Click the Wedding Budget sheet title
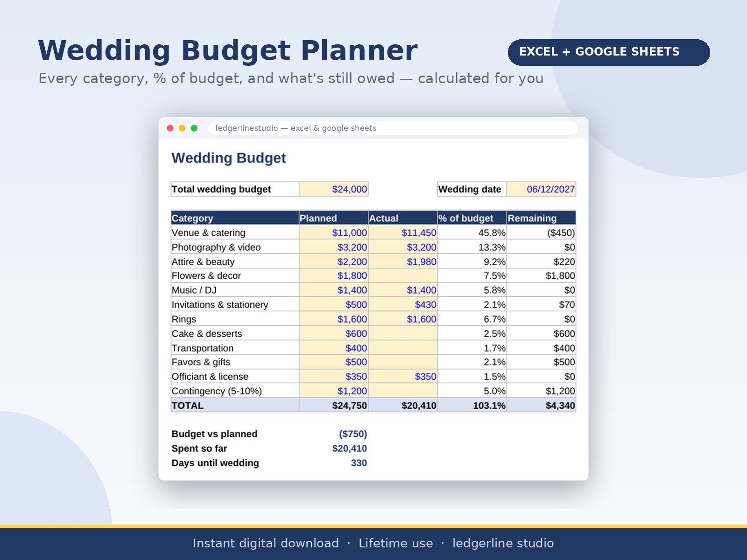747x560 pixels. [x=229, y=158]
